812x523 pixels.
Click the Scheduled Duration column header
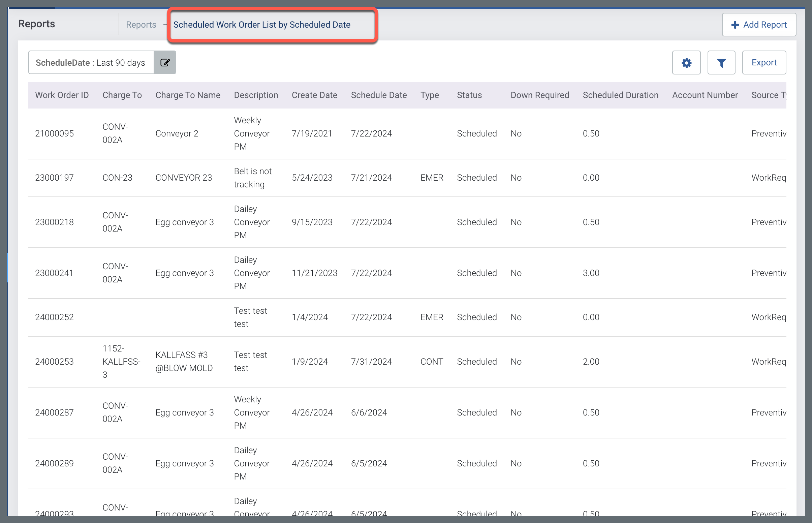click(x=620, y=95)
